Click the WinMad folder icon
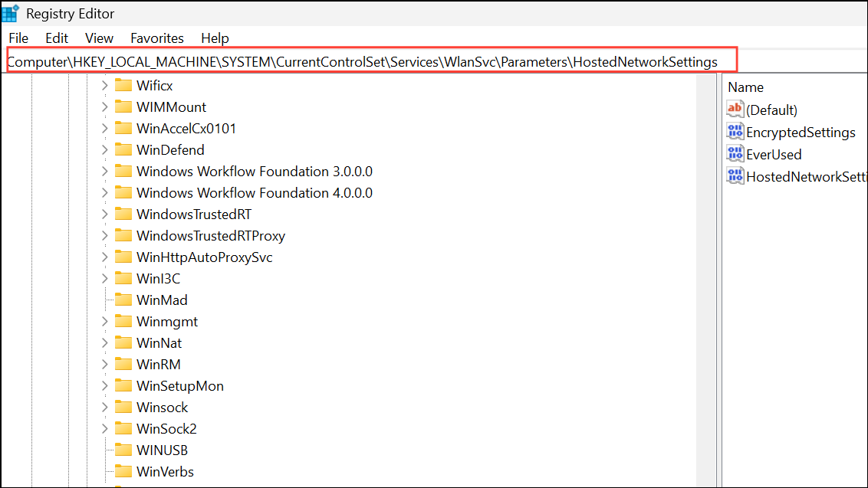Screen dimensions: 868x488 click(x=123, y=300)
